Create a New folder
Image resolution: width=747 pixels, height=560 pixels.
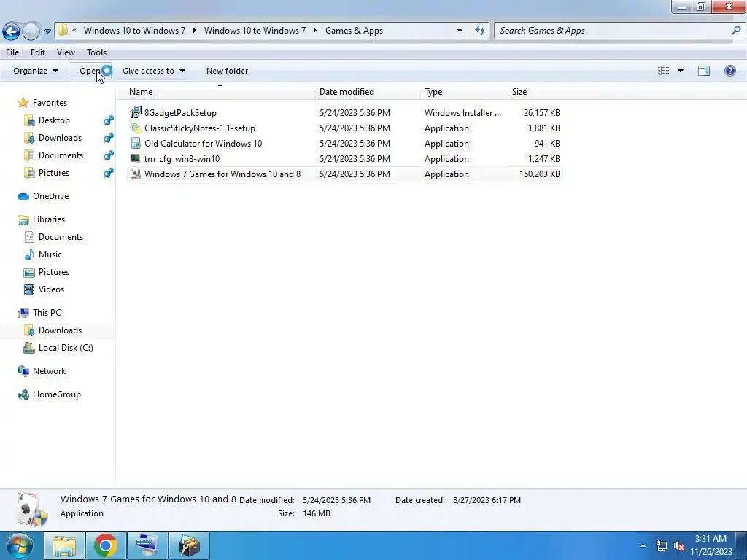pos(228,71)
